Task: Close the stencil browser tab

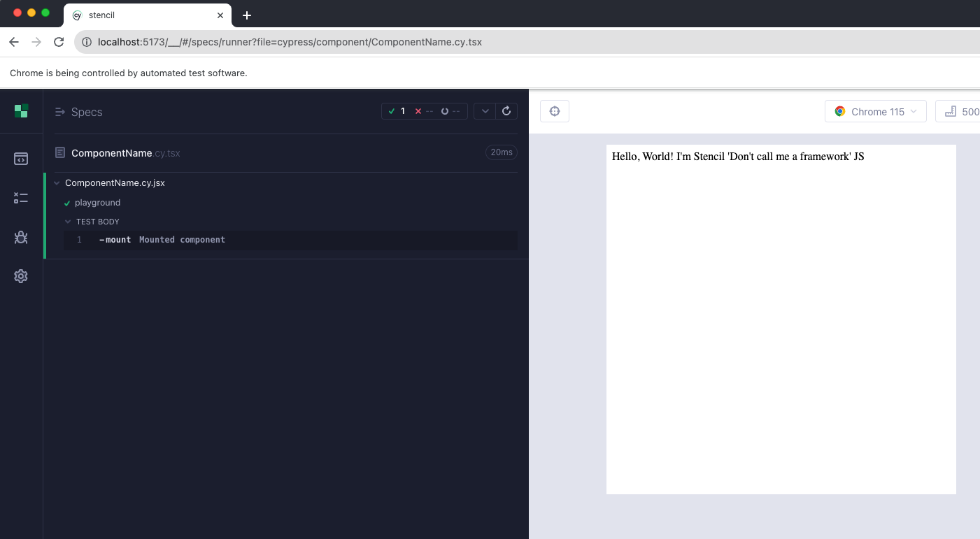Action: (x=220, y=15)
